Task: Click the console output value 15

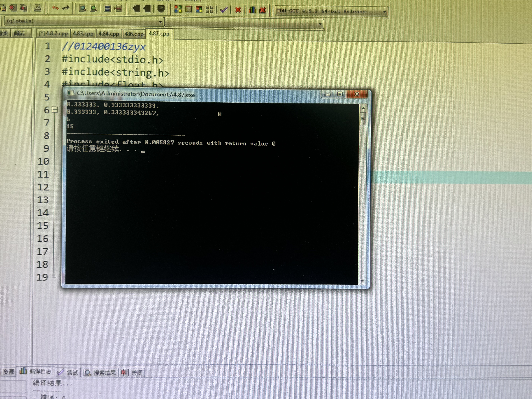Action: point(70,126)
